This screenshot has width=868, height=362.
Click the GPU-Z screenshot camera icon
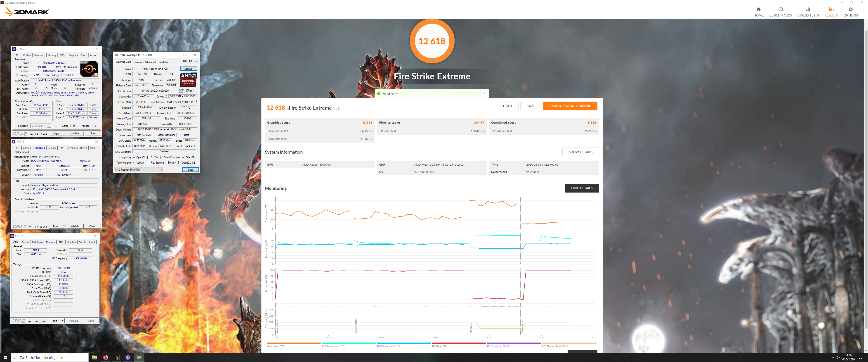pos(184,61)
